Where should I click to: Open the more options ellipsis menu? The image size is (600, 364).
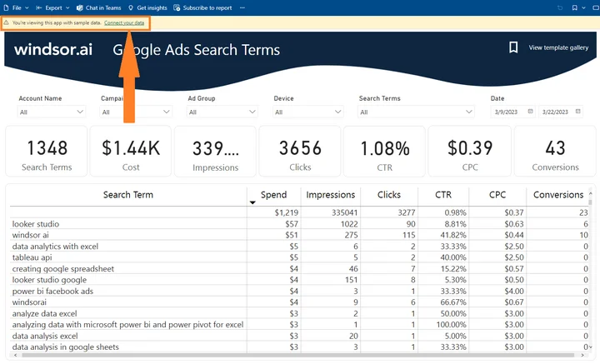coord(242,7)
